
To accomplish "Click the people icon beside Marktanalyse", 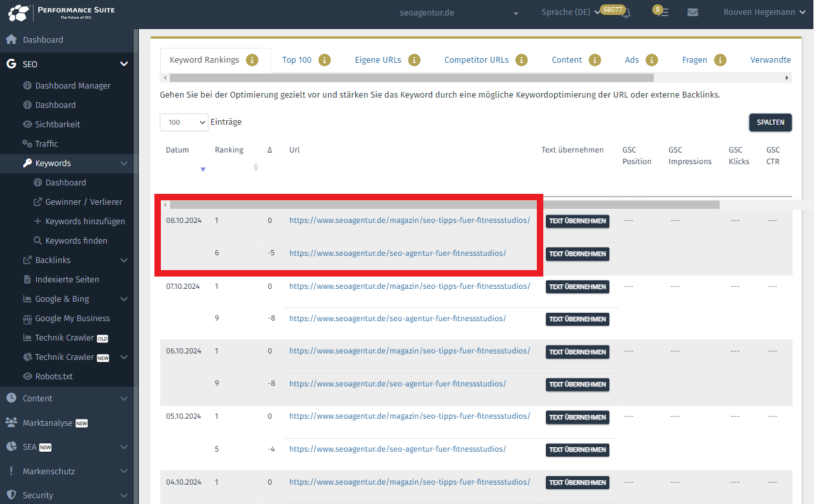I will coord(11,423).
